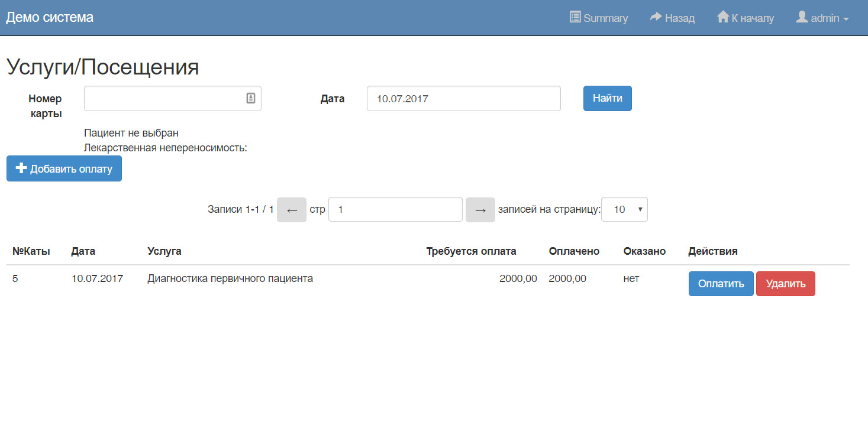
Task: Open the Demo система home link
Action: [x=50, y=18]
